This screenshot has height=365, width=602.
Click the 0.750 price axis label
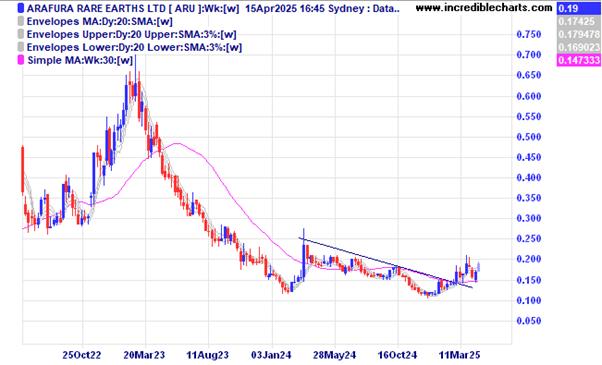(x=529, y=35)
